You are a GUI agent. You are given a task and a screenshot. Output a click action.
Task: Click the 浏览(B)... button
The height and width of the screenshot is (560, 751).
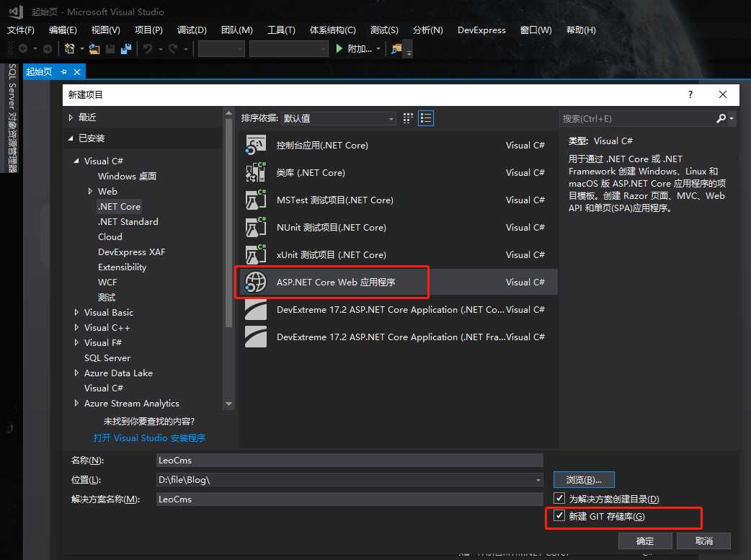[584, 479]
